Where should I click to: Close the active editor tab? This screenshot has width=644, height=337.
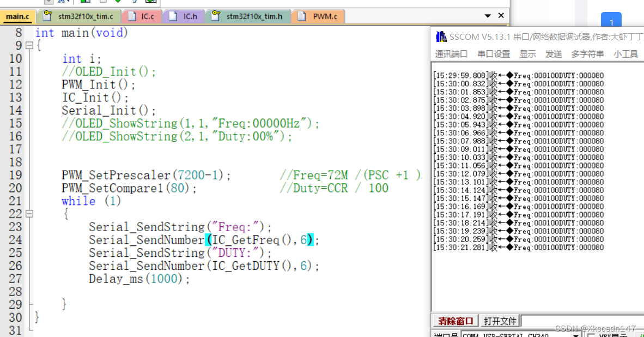click(501, 16)
